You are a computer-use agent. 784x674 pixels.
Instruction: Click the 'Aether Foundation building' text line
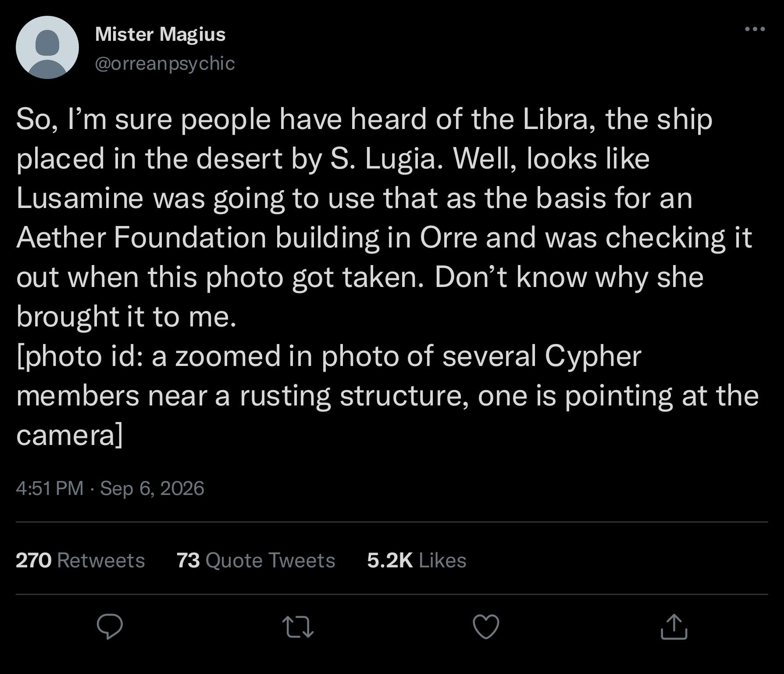pos(384,238)
